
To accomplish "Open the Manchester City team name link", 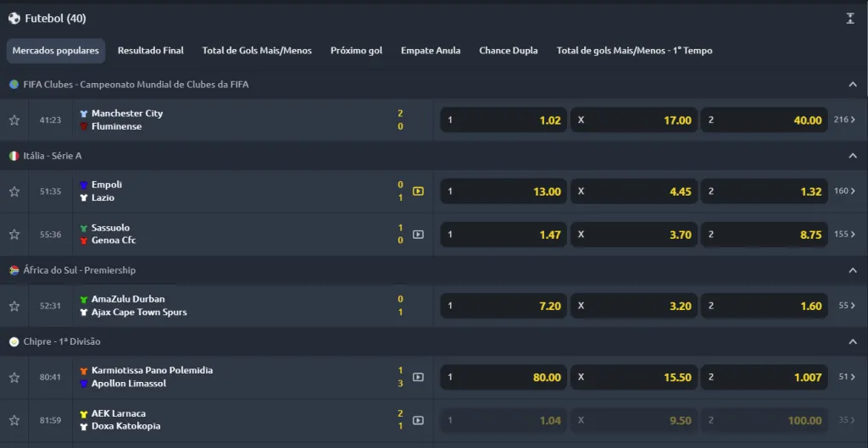I will coord(127,113).
